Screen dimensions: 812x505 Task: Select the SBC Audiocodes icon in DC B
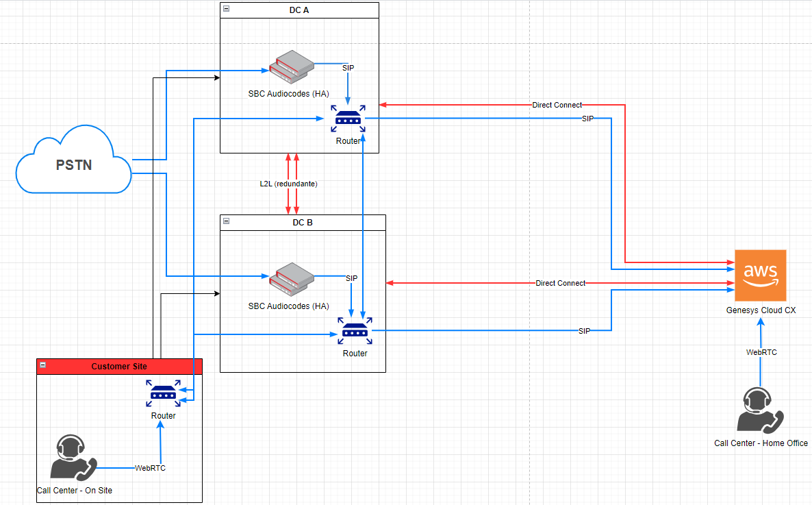point(292,280)
